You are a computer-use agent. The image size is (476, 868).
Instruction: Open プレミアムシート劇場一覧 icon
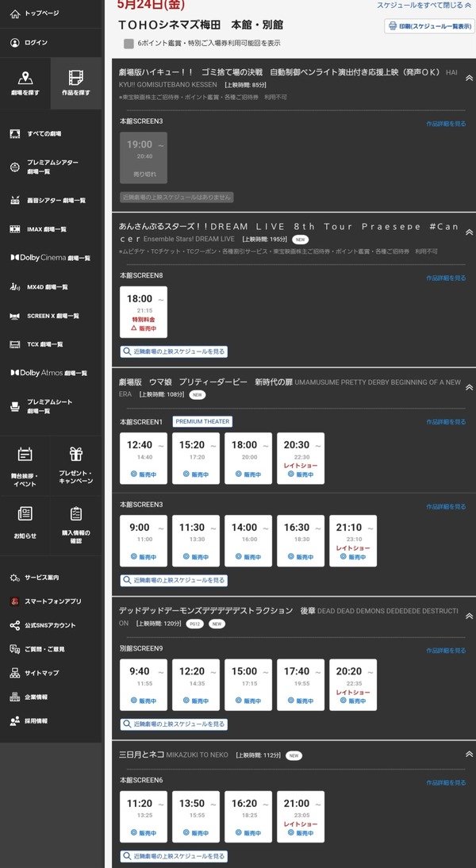[x=15, y=407]
